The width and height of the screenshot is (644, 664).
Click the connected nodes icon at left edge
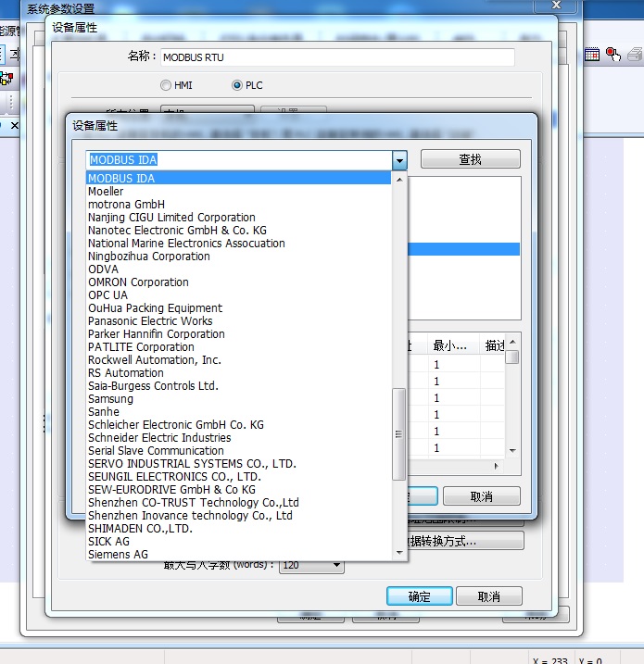[6, 78]
